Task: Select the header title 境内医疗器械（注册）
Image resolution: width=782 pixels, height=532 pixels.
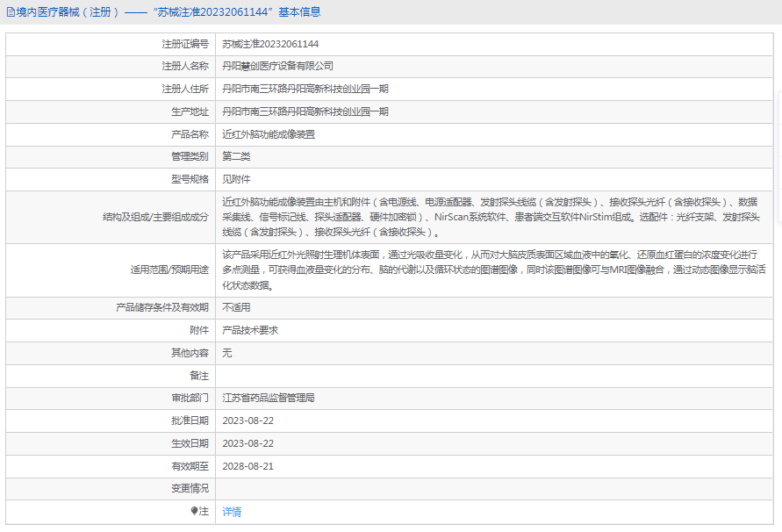Action: [68, 12]
